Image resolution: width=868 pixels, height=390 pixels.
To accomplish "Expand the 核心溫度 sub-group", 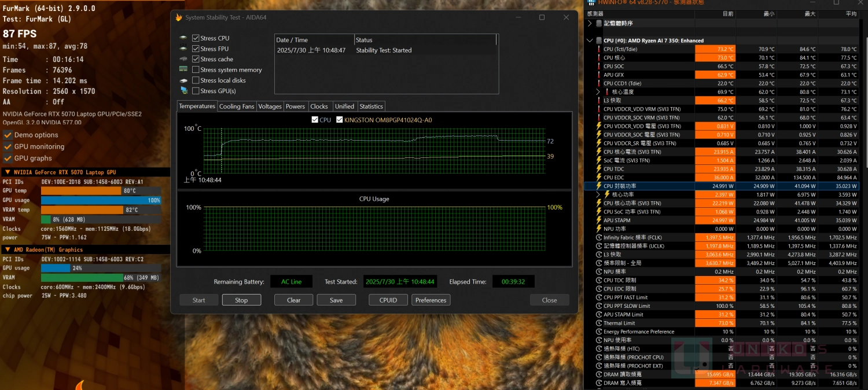I will click(x=598, y=92).
